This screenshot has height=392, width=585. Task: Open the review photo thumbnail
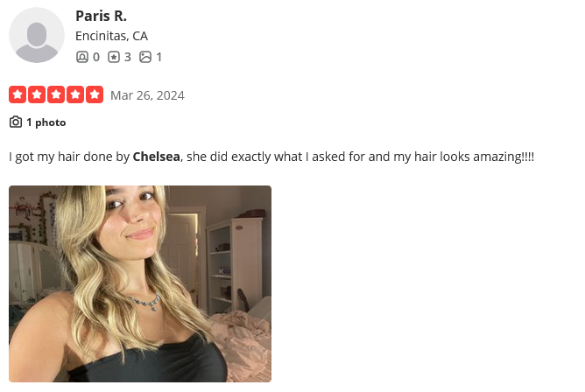(140, 284)
